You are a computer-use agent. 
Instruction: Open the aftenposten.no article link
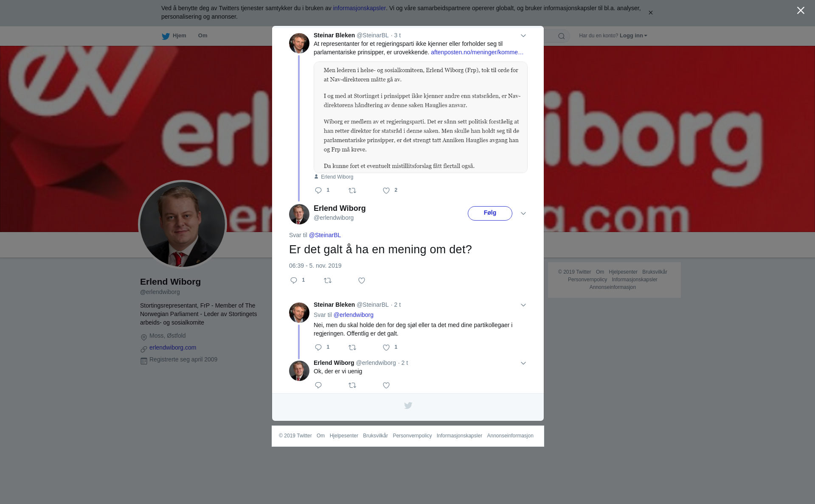click(x=477, y=52)
